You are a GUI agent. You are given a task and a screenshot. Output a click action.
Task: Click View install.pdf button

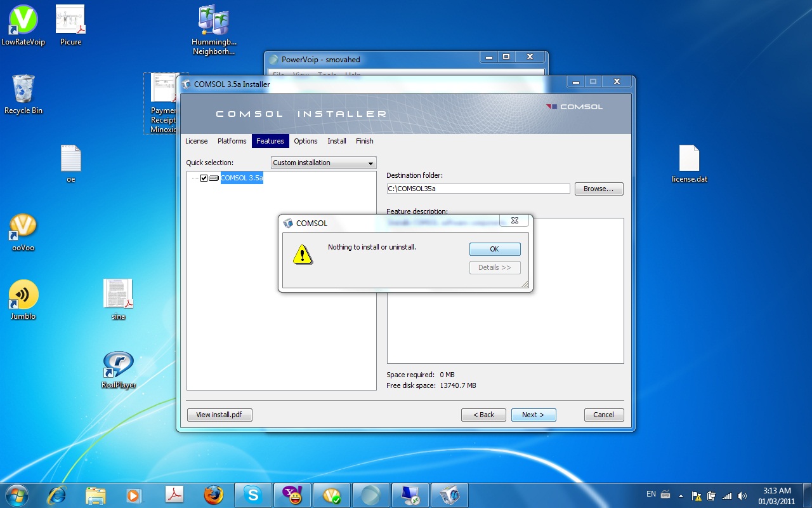[219, 415]
